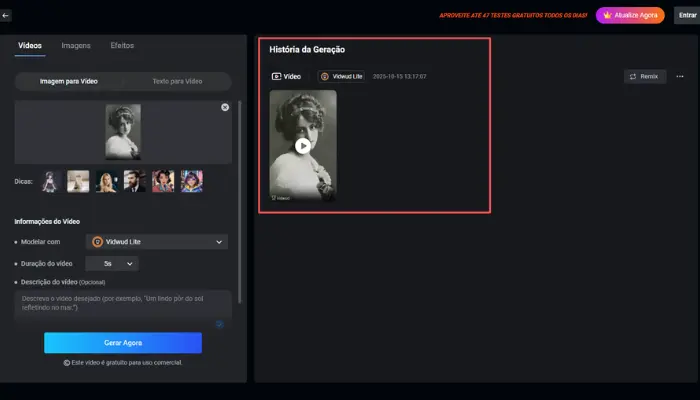Image resolution: width=700 pixels, height=400 pixels.
Task: Click the timestamp 2025-10-15 13:17:07
Action: [x=400, y=76]
